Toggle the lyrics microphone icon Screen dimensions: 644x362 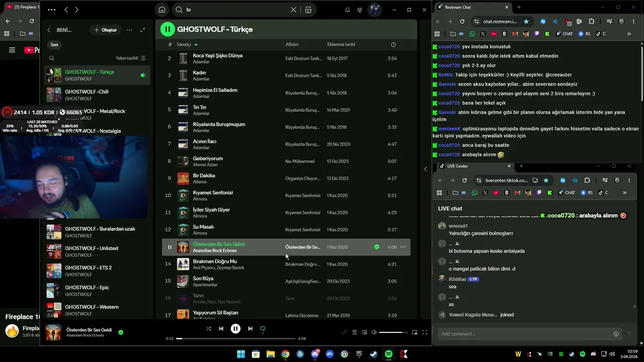[345, 332]
